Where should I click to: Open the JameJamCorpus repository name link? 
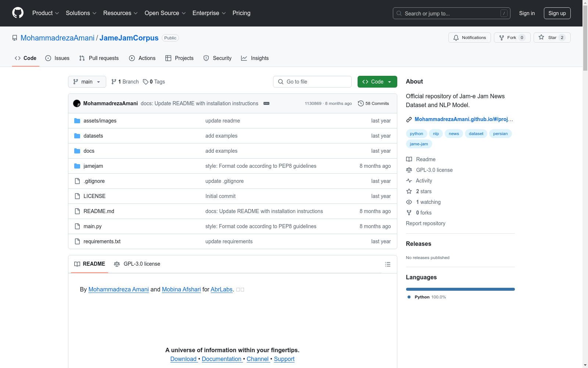[129, 38]
